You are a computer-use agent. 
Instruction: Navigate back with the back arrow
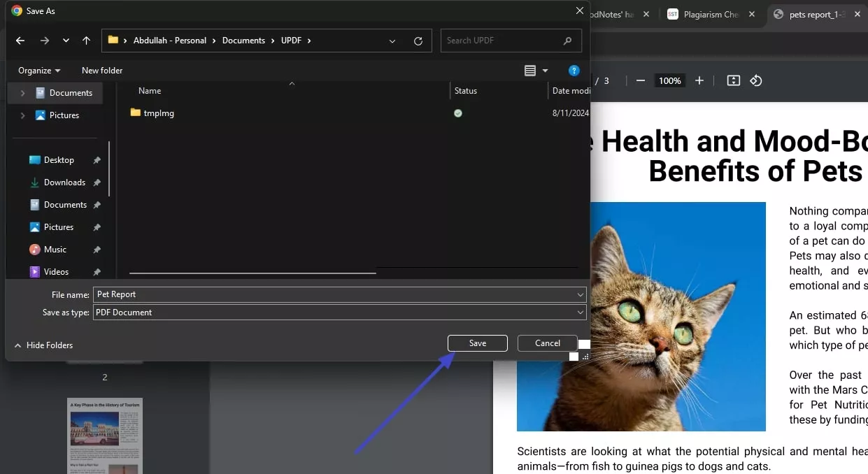tap(20, 41)
